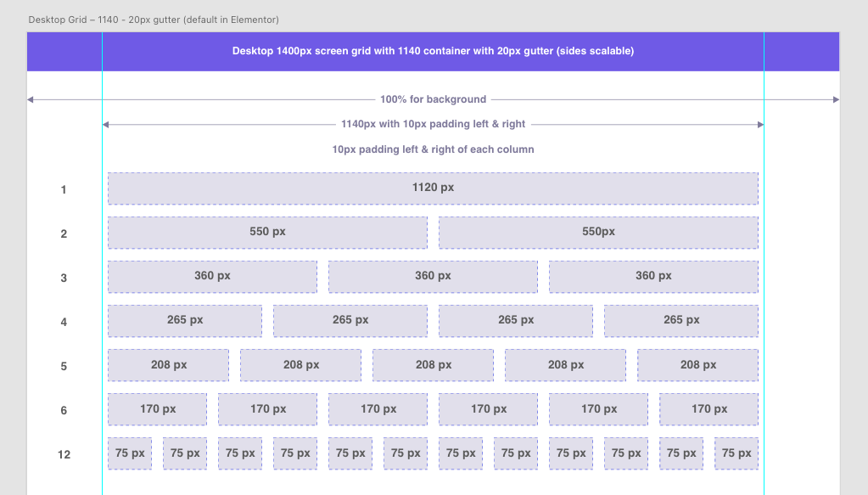Click row number 3 label

(64, 278)
